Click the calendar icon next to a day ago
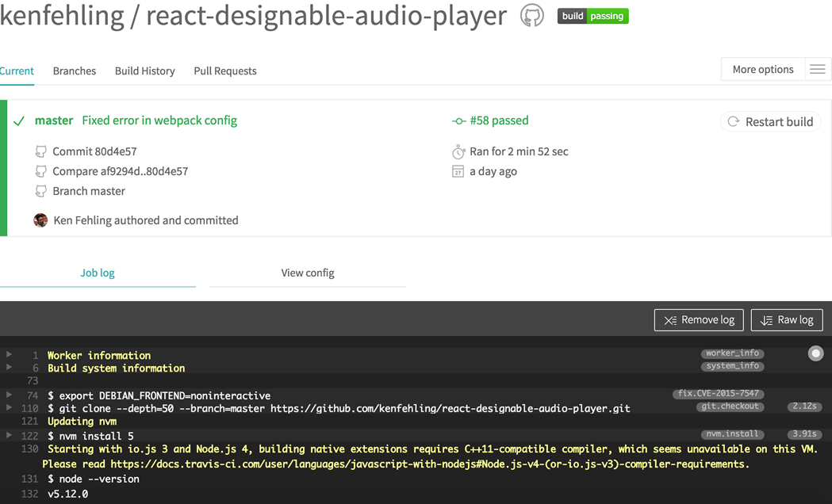 (x=458, y=171)
